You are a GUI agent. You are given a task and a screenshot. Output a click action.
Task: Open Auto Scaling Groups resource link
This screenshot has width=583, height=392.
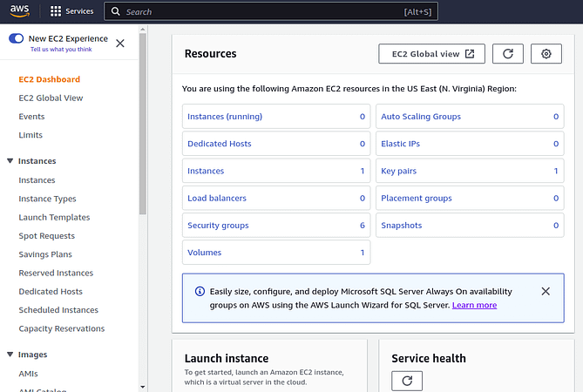(x=421, y=117)
